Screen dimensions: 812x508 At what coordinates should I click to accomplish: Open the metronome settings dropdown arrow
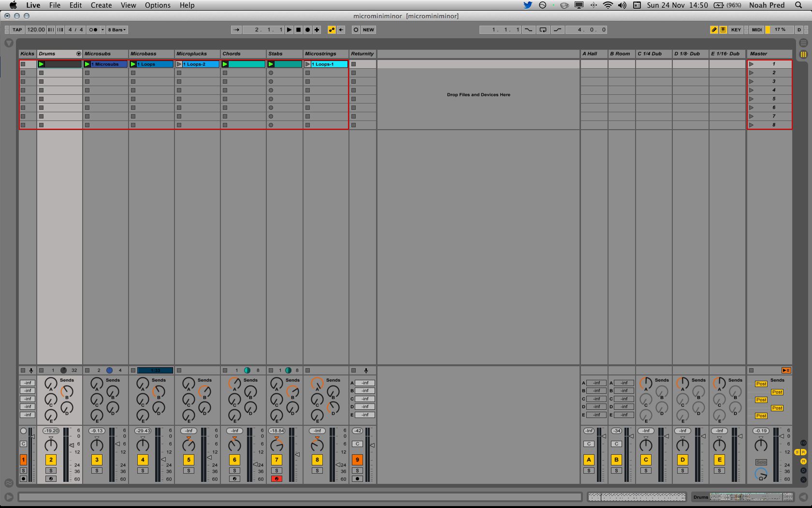pyautogui.click(x=102, y=30)
